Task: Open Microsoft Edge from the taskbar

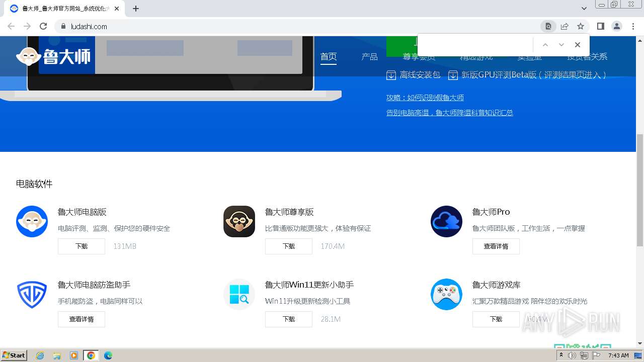Action: [108, 355]
